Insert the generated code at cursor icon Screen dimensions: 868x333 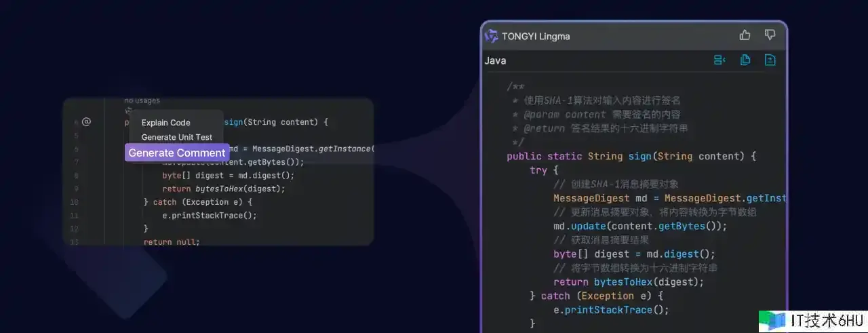[x=719, y=60]
